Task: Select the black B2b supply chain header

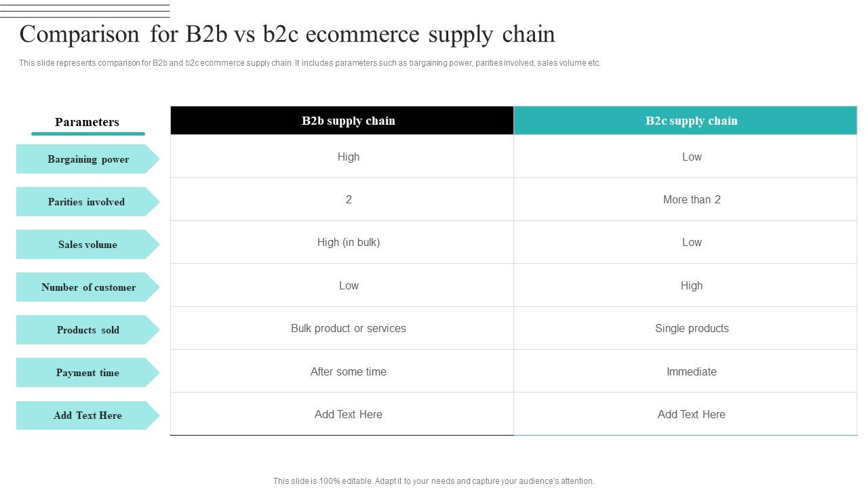Action: (348, 121)
